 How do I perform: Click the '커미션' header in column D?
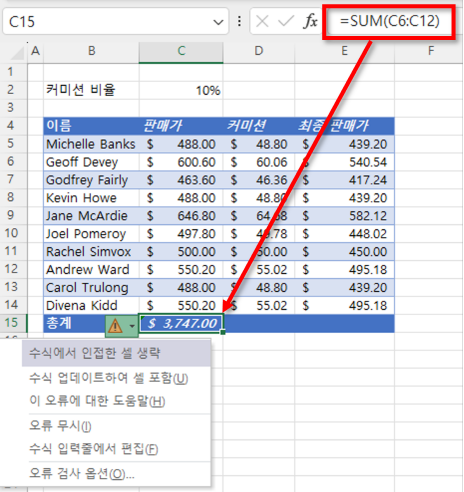259,126
